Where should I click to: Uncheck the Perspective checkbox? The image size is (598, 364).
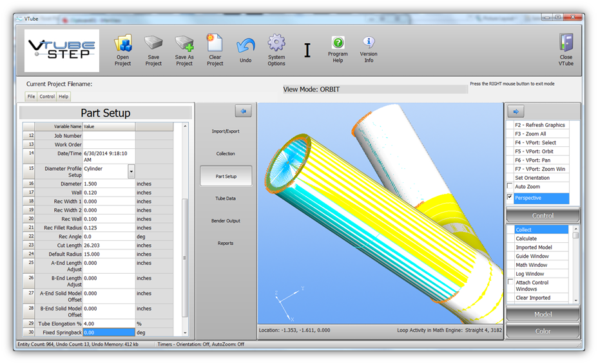pyautogui.click(x=510, y=198)
